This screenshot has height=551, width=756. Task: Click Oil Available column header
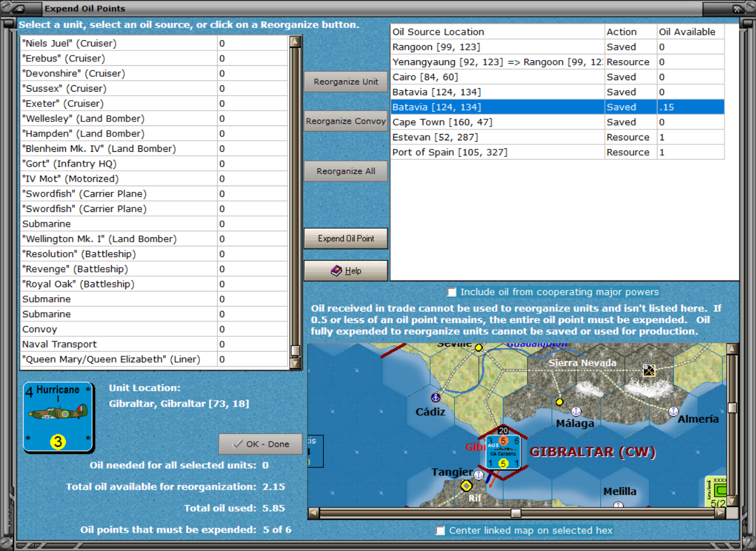click(691, 32)
